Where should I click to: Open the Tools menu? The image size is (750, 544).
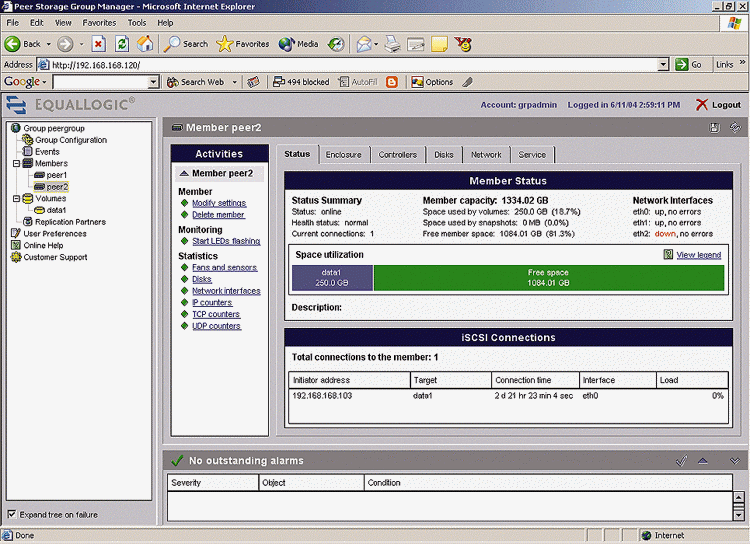point(137,22)
